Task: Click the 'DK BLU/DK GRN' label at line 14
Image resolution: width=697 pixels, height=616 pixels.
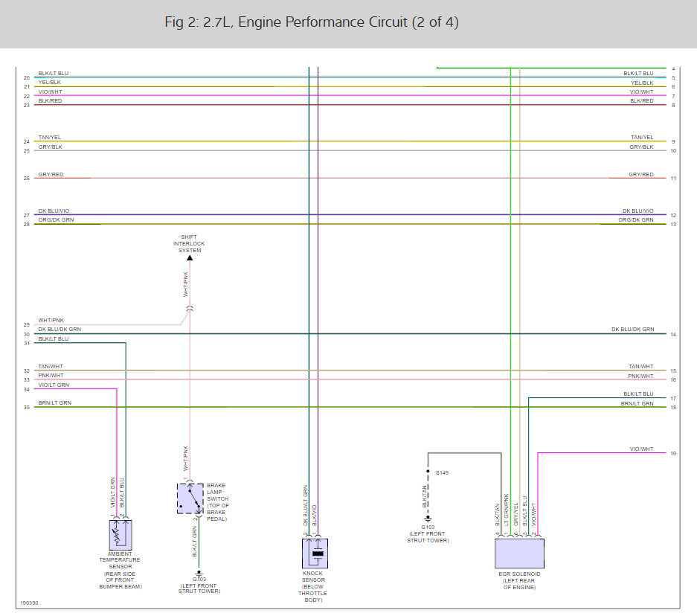Action: click(632, 330)
